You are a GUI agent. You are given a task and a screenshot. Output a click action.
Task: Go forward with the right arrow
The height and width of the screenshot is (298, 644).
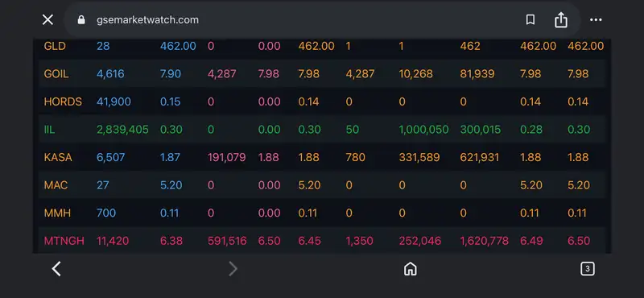pos(233,269)
